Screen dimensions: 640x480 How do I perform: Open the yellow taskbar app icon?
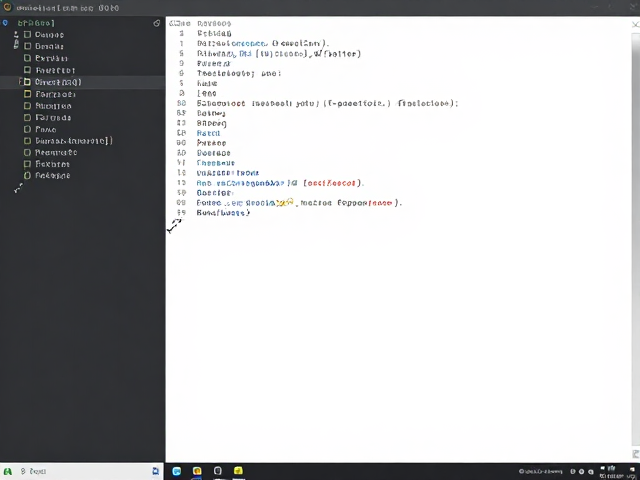click(x=238, y=471)
